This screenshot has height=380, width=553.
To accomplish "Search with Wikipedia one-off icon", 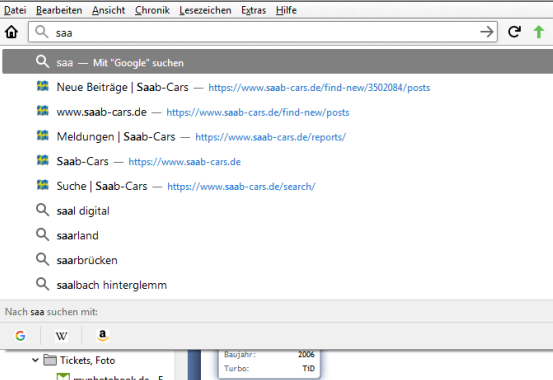I will (61, 336).
